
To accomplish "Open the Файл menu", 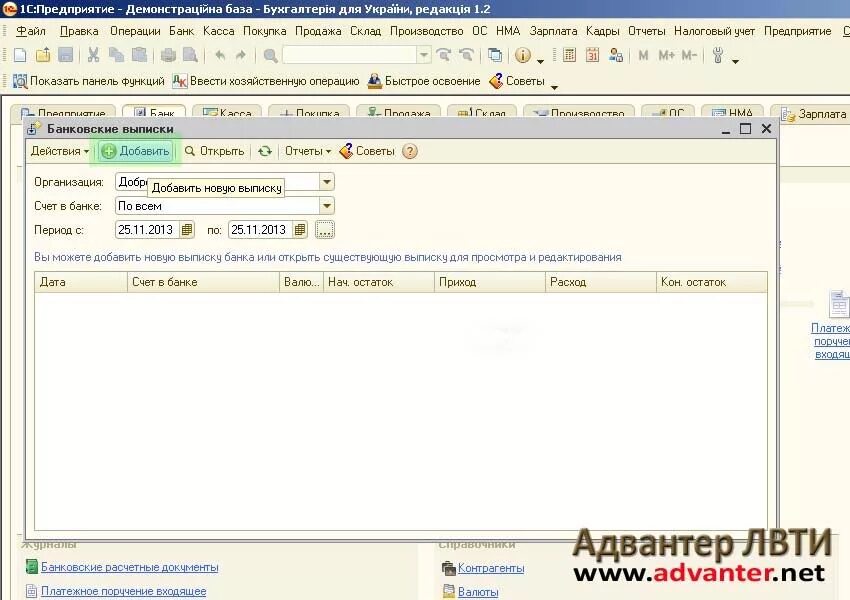I will click(x=31, y=31).
